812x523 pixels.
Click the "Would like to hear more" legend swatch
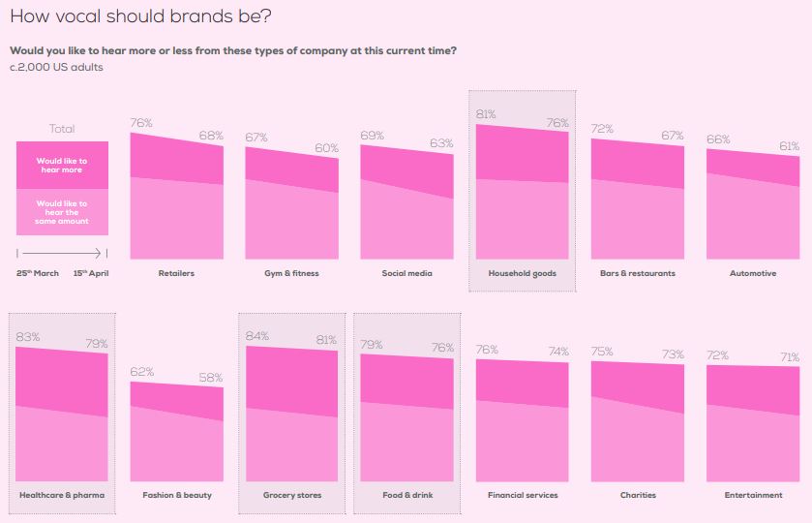point(62,165)
